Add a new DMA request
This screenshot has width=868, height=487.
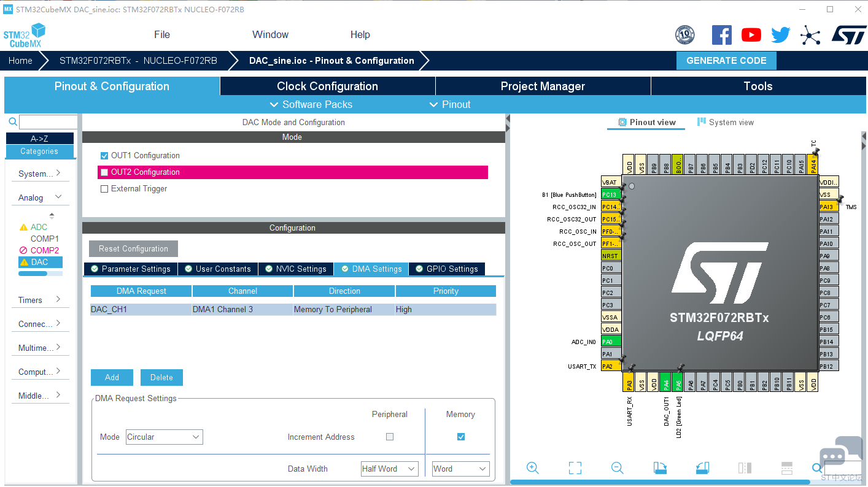click(112, 378)
